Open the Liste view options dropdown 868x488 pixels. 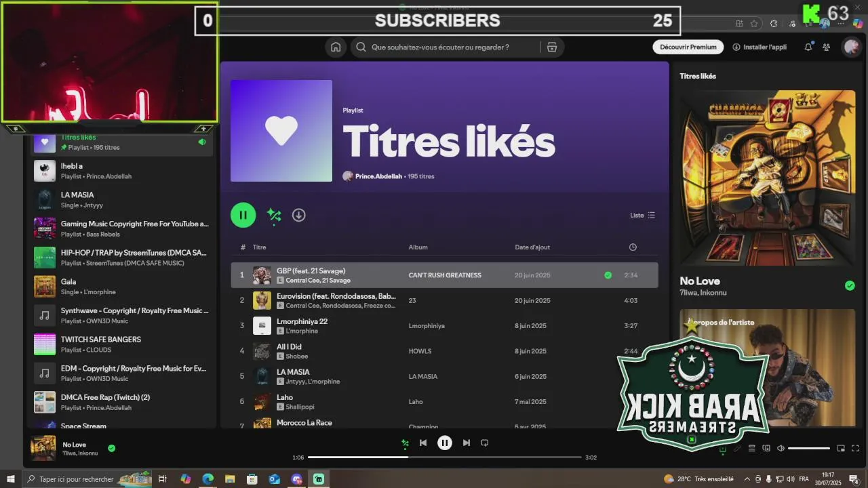click(643, 216)
